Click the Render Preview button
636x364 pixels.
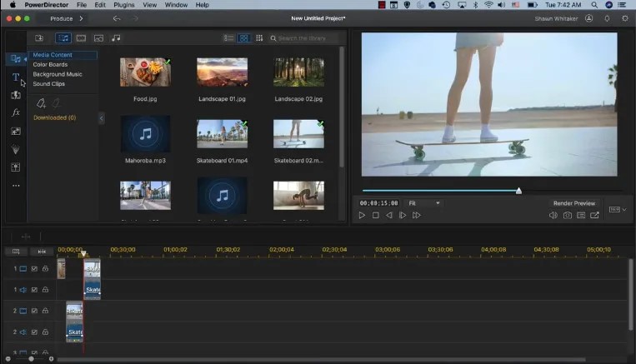[x=573, y=203]
